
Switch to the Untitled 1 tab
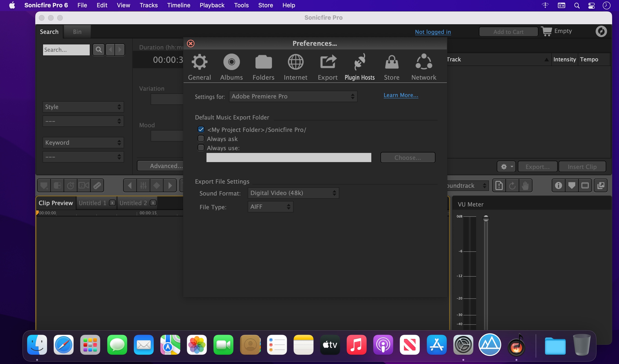[x=92, y=203]
